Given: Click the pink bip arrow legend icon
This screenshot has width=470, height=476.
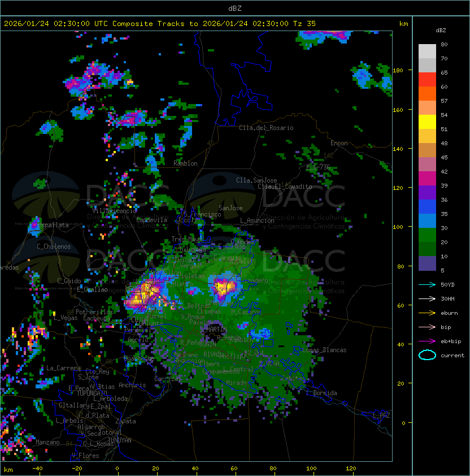Looking at the screenshot, I should click(x=427, y=327).
